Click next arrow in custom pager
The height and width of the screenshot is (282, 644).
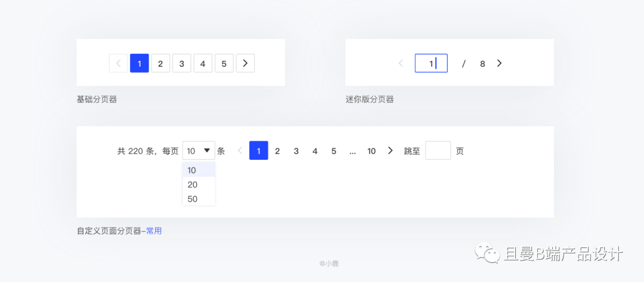pyautogui.click(x=391, y=151)
